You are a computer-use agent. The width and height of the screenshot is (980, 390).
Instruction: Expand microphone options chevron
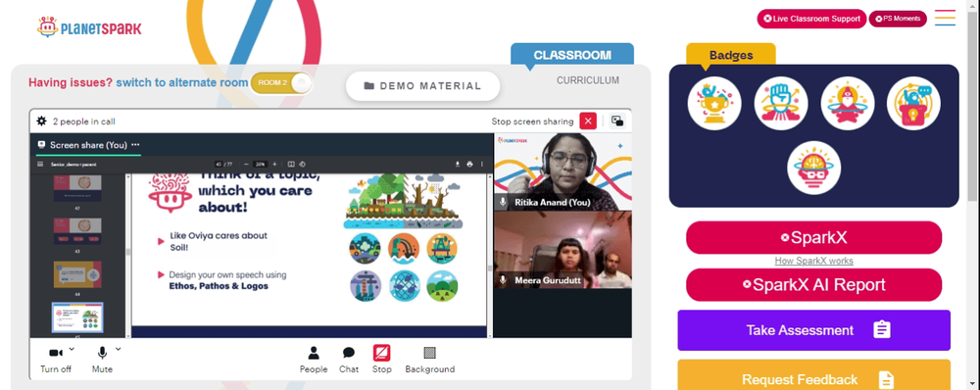(119, 349)
